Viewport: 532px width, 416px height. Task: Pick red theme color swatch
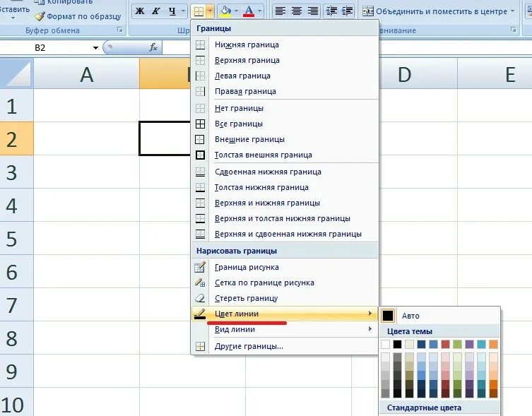pos(446,345)
